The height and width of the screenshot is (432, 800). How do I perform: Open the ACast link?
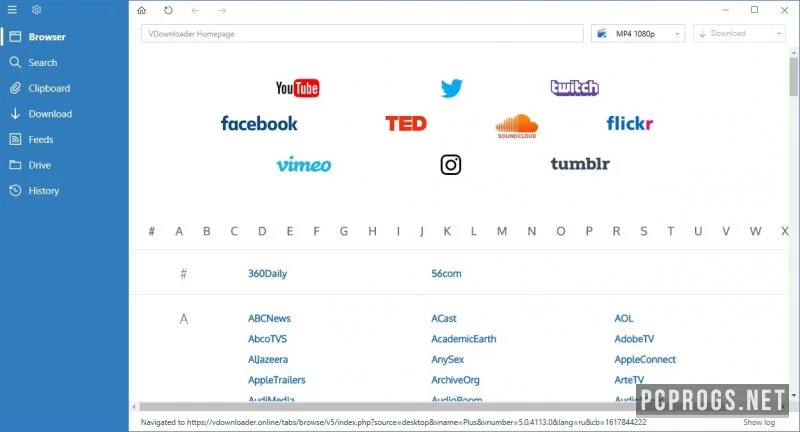[444, 318]
